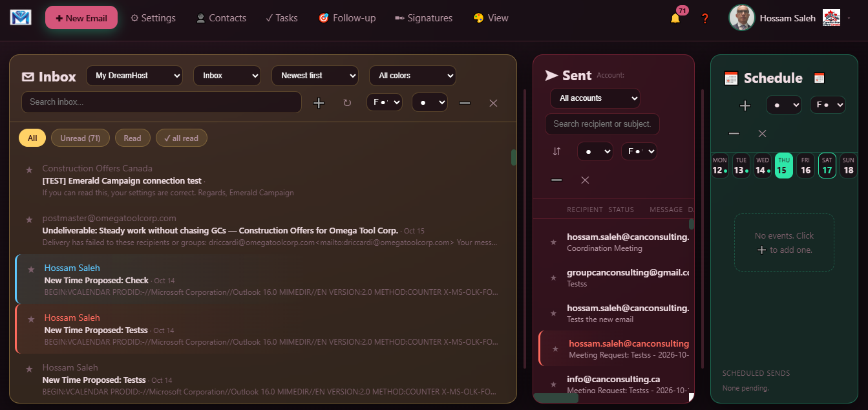The height and width of the screenshot is (410, 868).
Task: Click the Search recipient or subject field
Action: (602, 124)
